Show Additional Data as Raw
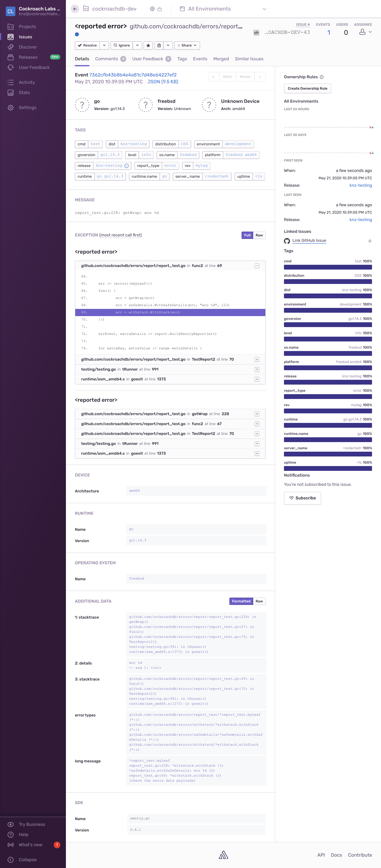The width and height of the screenshot is (381, 868). [x=259, y=601]
